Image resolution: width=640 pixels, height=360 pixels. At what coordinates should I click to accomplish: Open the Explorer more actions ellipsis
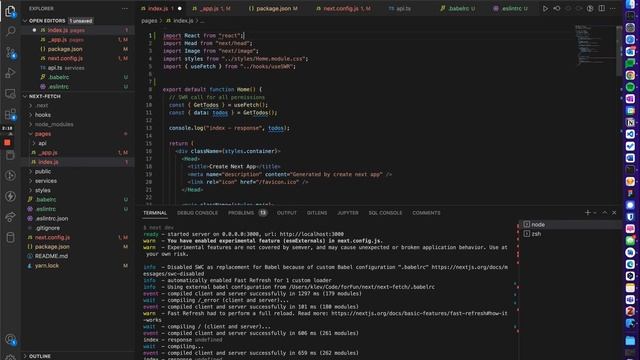pos(125,8)
